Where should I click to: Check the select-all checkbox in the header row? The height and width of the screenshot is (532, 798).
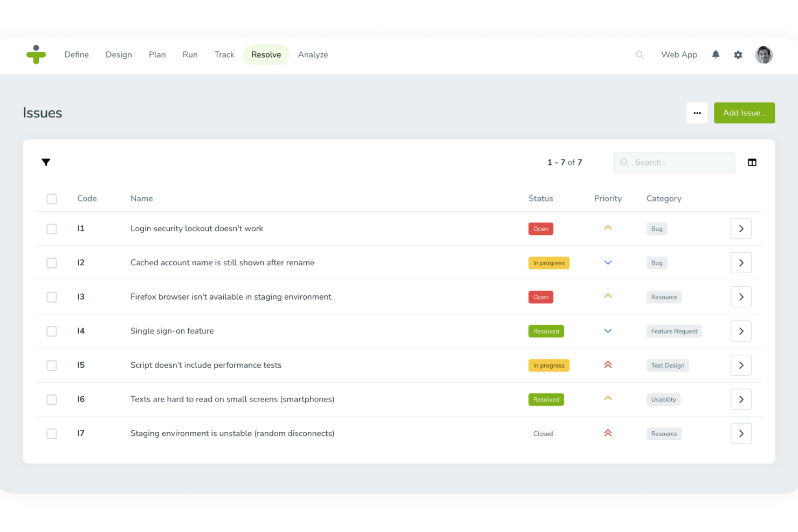click(x=52, y=198)
